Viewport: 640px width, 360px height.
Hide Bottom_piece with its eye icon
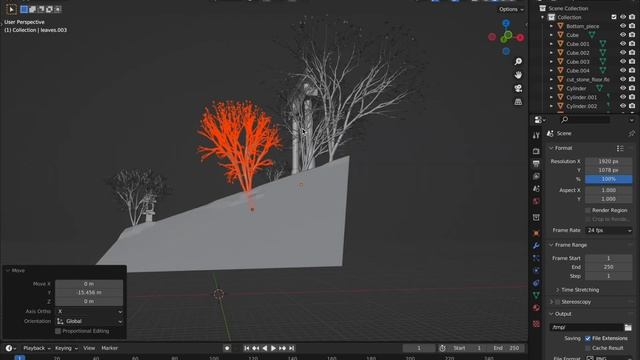tap(623, 26)
